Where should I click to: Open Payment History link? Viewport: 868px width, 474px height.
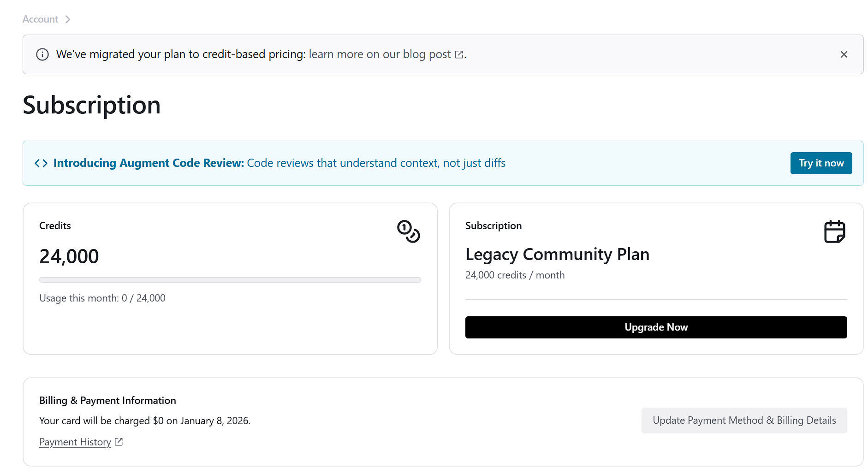(75, 442)
